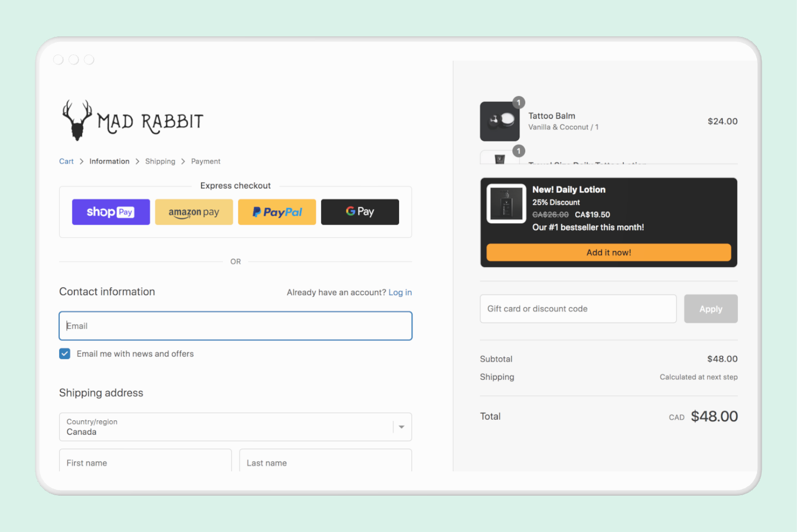797x532 pixels.
Task: Click the Gift card or discount code field
Action: (578, 309)
